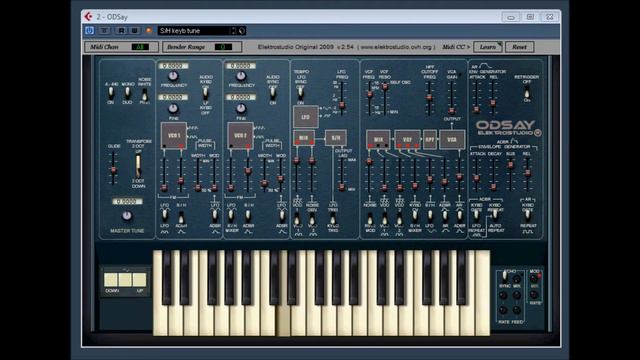Click the VCO 2 module block
This screenshot has width=640, height=360.
(240, 135)
